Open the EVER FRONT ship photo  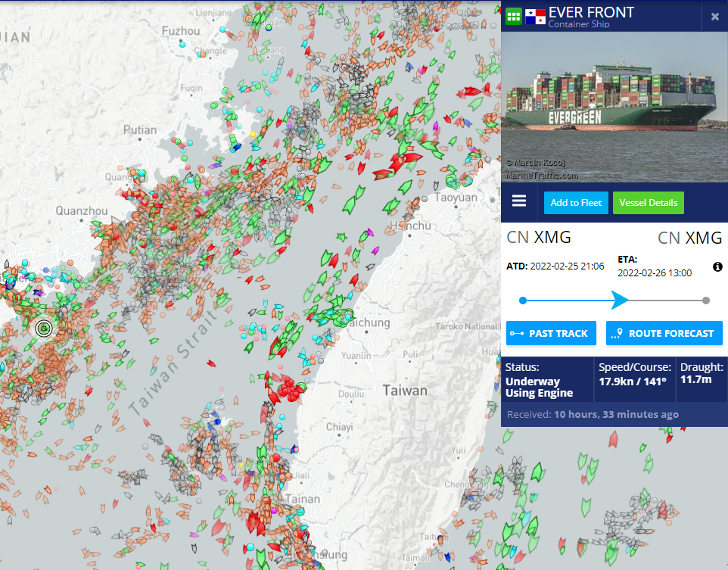614,107
